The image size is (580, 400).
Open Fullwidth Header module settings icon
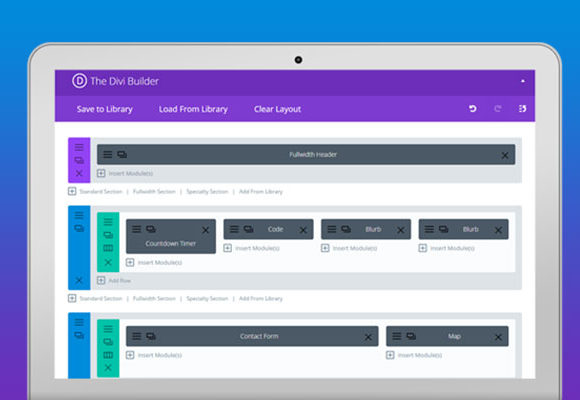click(x=108, y=154)
